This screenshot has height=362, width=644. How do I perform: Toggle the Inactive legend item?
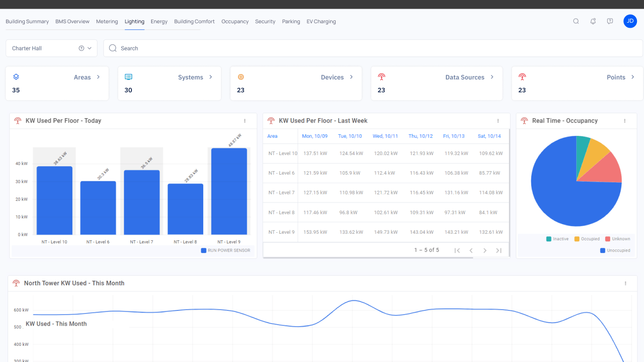point(558,239)
